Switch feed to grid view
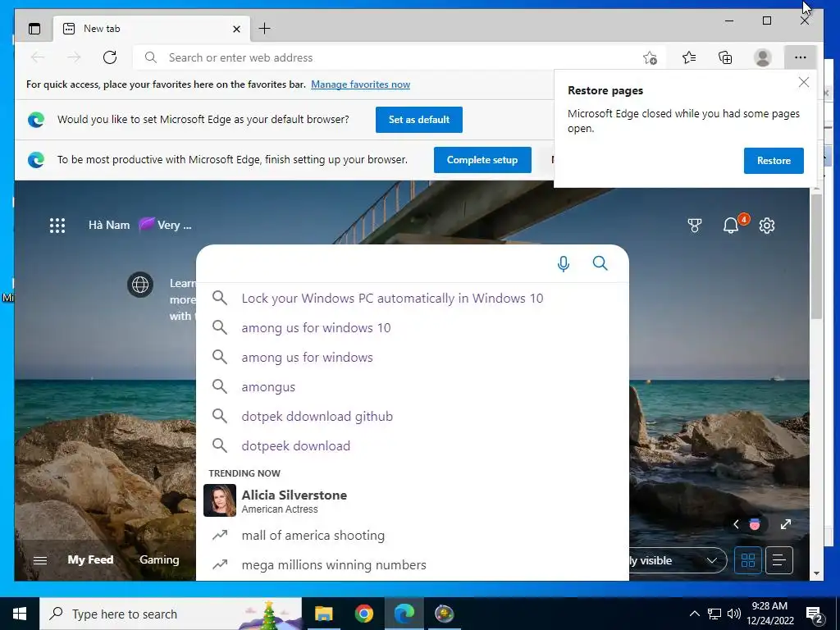 (748, 560)
